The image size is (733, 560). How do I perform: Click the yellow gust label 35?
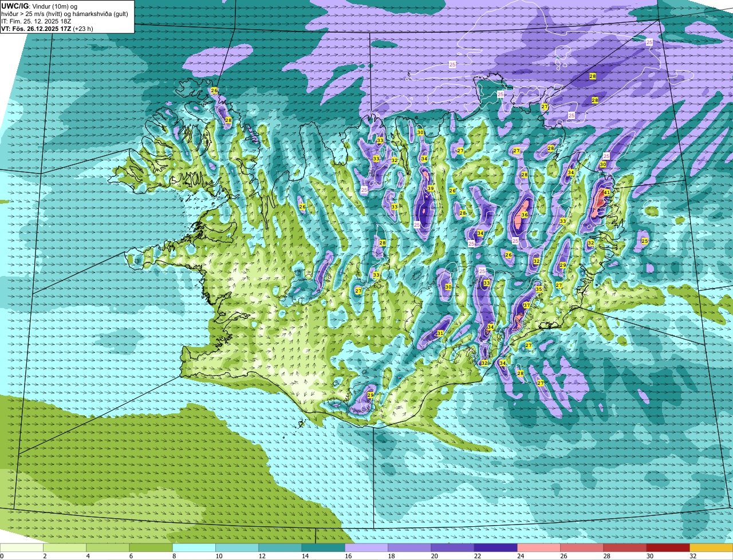[x=538, y=290]
